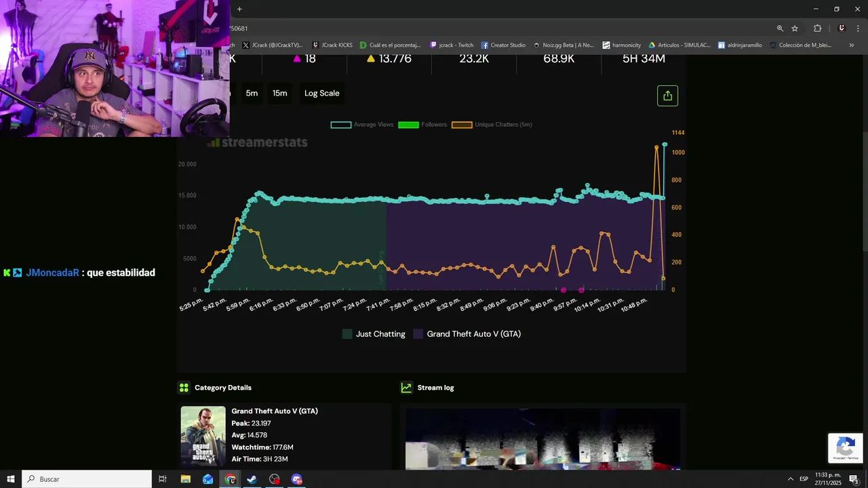Click the Buscar taskbar search field
868x488 pixels.
(87, 479)
